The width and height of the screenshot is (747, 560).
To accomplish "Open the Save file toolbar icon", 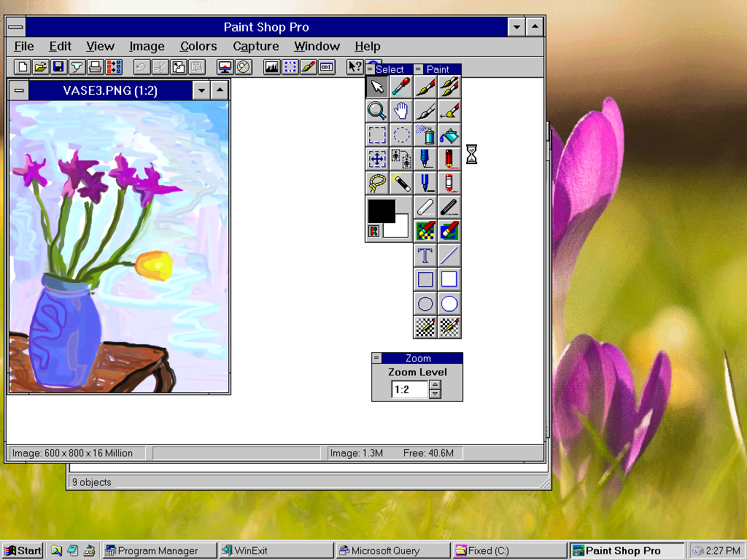I will 58,67.
